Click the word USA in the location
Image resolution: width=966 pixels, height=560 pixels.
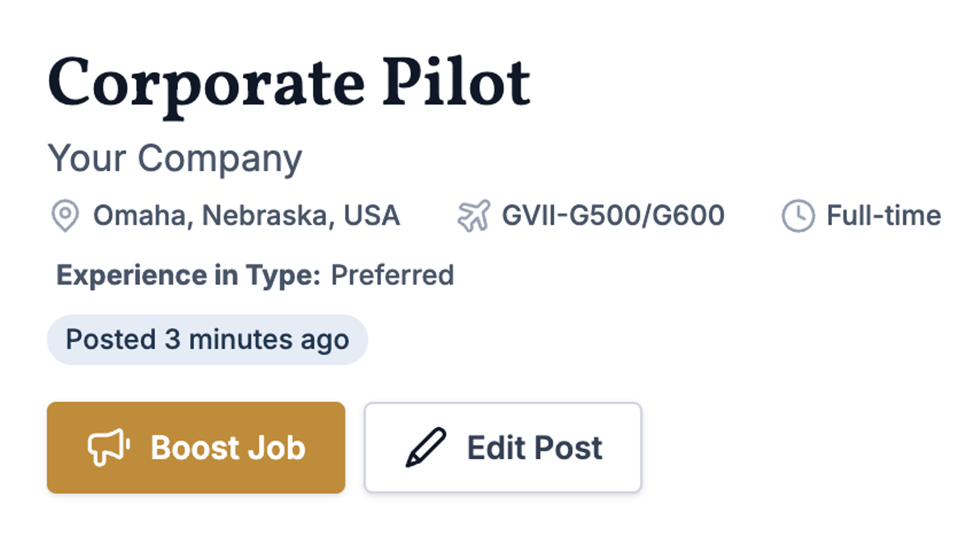(372, 215)
